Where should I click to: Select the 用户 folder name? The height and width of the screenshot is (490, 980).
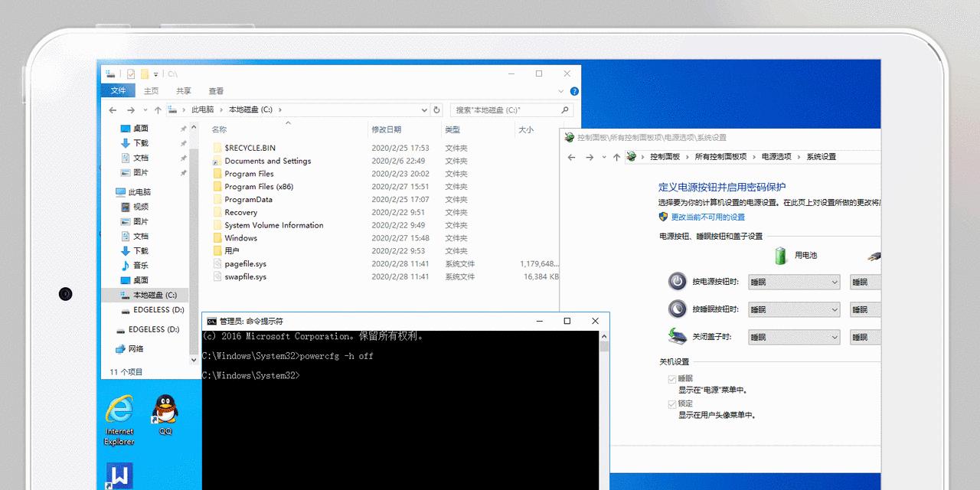232,251
